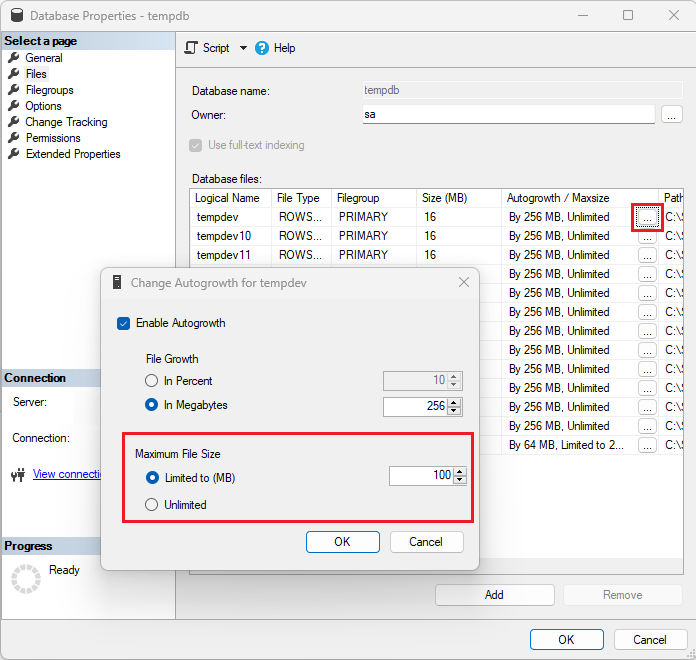Click the Script toolbar button

click(207, 48)
